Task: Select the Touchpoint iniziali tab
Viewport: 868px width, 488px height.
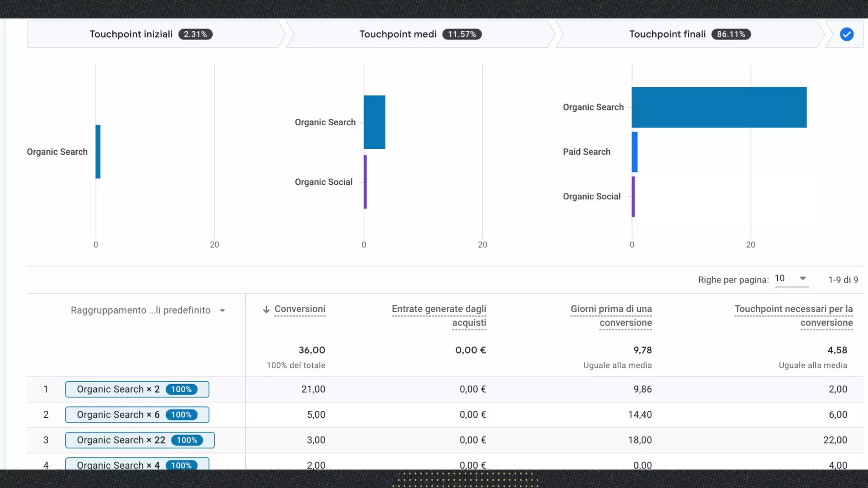Action: pos(155,34)
